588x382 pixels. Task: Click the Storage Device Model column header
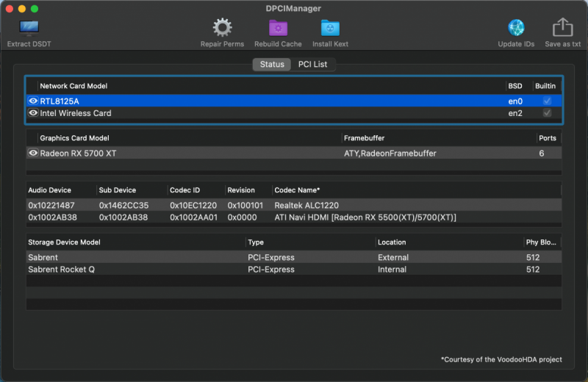[64, 242]
